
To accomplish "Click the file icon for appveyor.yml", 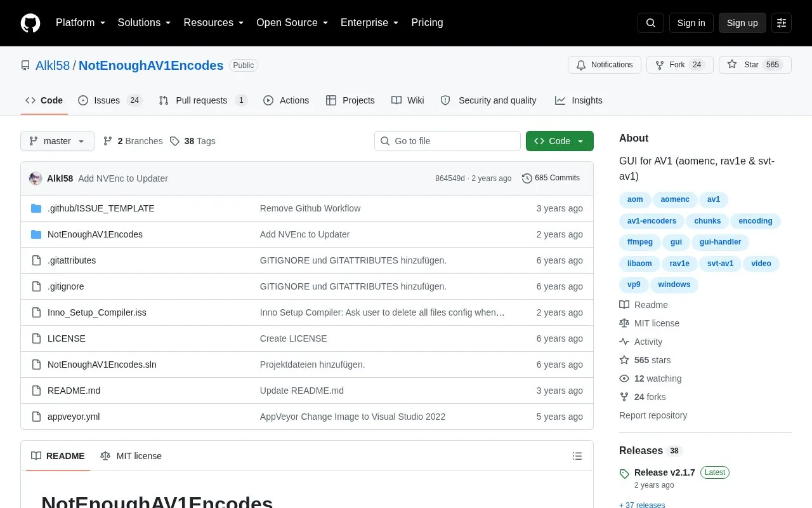I will (36, 417).
